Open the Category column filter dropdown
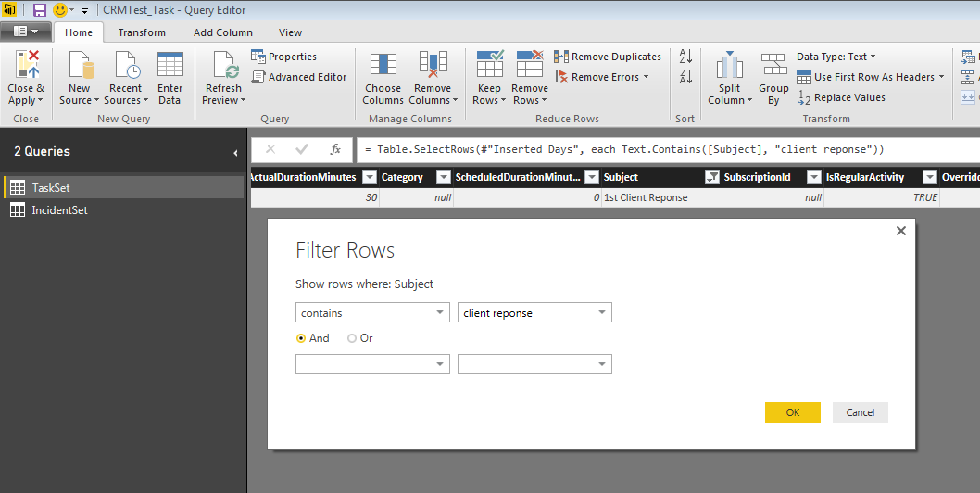This screenshot has width=980, height=493. [443, 177]
